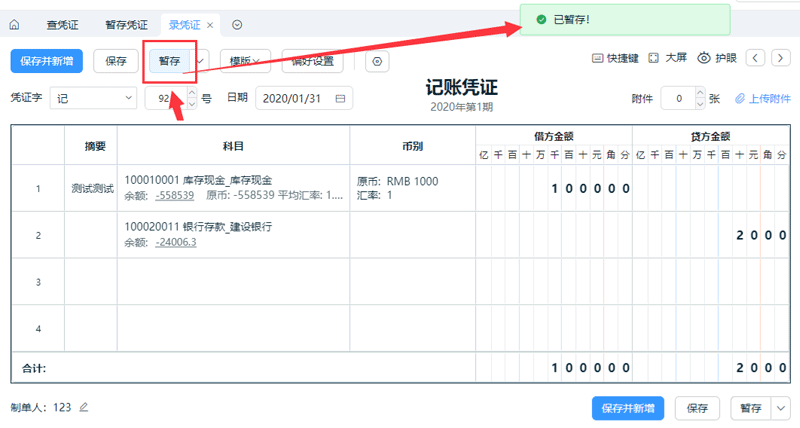Click the target icon beside 偏好设置
Screen dimensions: 800x428
377,61
